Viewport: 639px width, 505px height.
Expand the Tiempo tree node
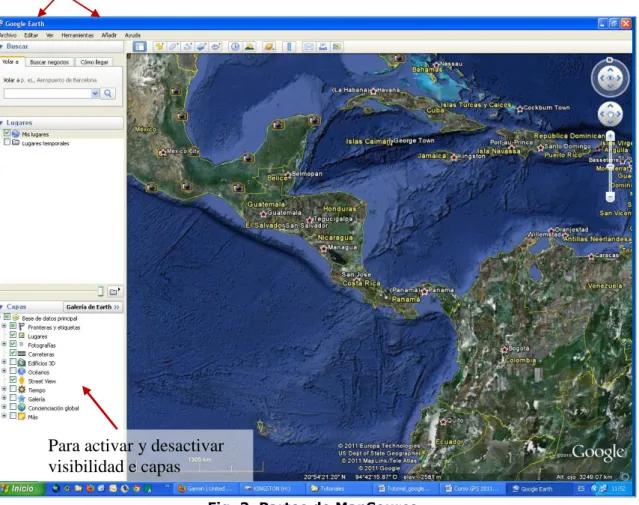(x=4, y=389)
